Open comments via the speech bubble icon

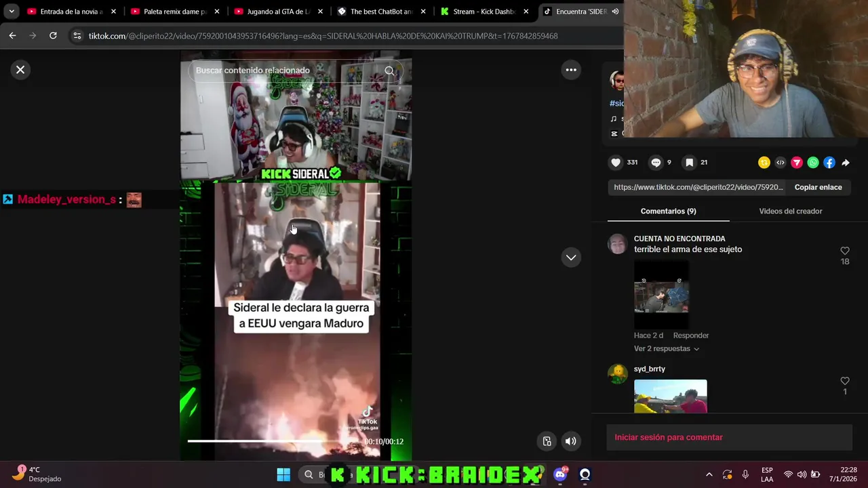[656, 163]
